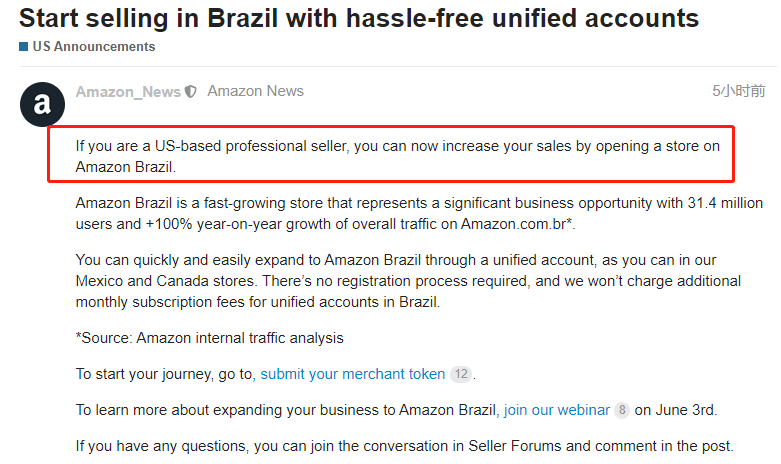
Task: Click the Amazon internal traffic analysis source line
Action: [209, 338]
